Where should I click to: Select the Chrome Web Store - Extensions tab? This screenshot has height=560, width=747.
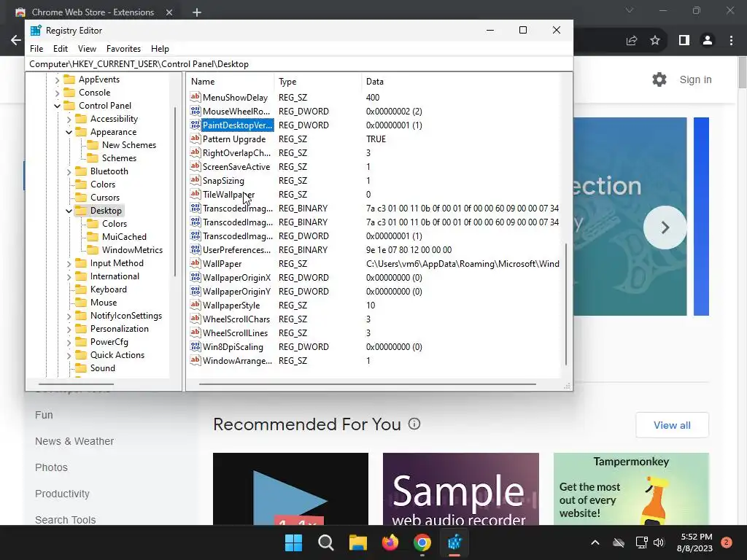click(x=93, y=12)
